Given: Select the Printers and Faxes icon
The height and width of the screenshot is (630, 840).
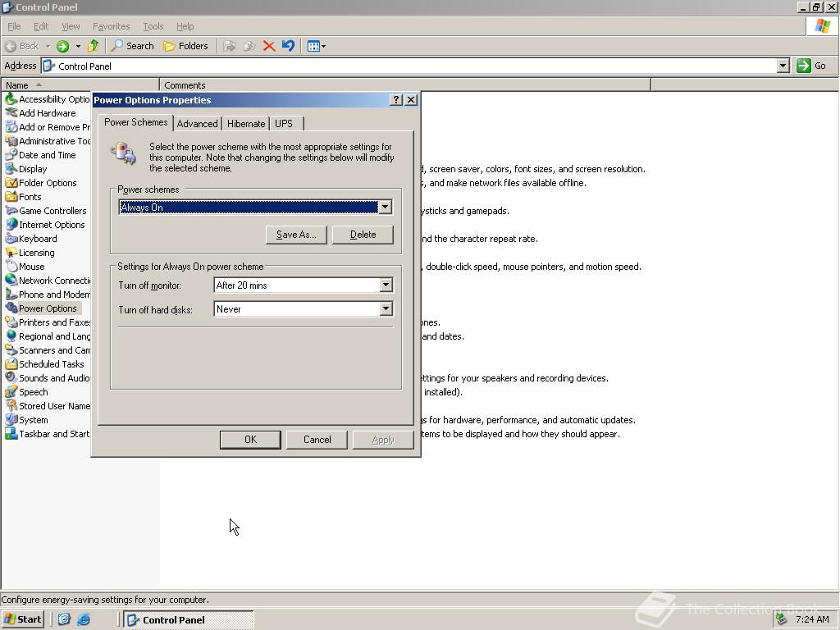Looking at the screenshot, I should coord(11,322).
